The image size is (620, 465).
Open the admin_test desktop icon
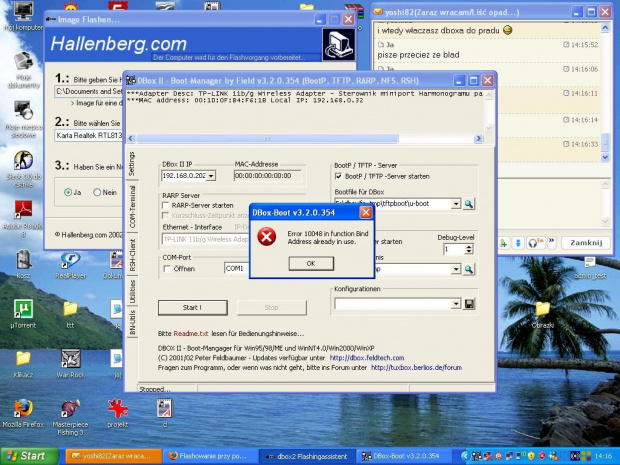[x=590, y=268]
